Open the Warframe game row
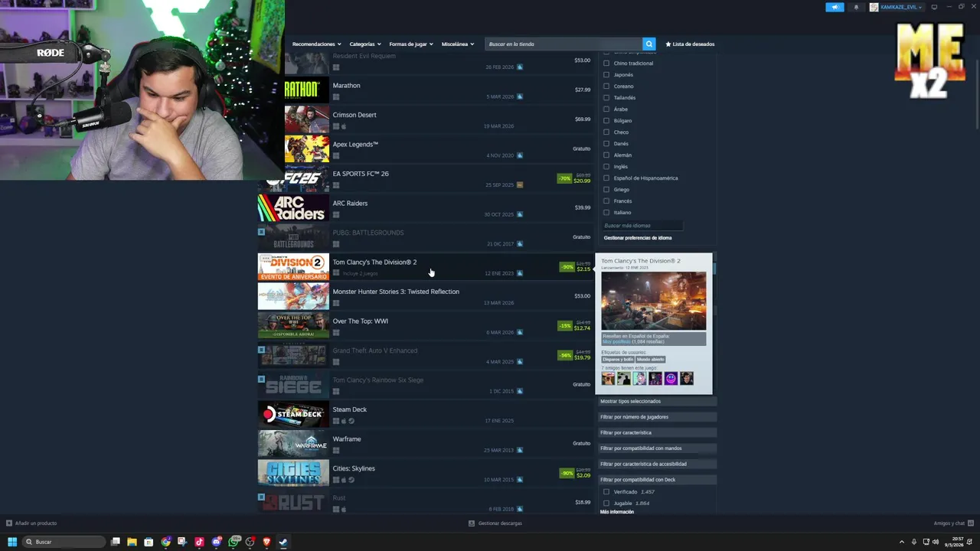Image resolution: width=980 pixels, height=551 pixels. click(425, 444)
